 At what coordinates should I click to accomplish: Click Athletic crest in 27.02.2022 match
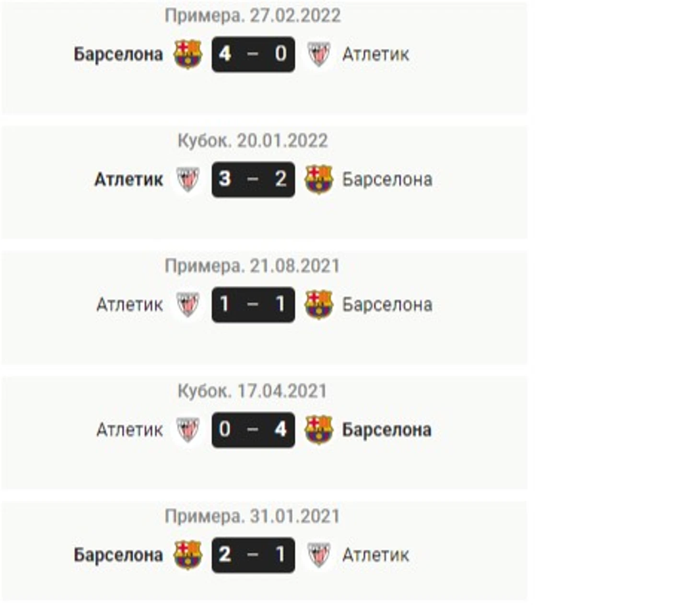(x=318, y=54)
